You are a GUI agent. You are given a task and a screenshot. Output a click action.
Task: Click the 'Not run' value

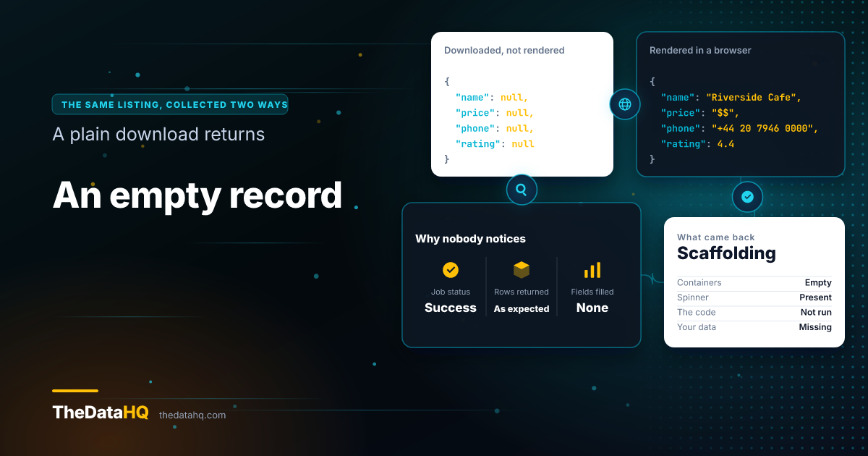pos(816,313)
